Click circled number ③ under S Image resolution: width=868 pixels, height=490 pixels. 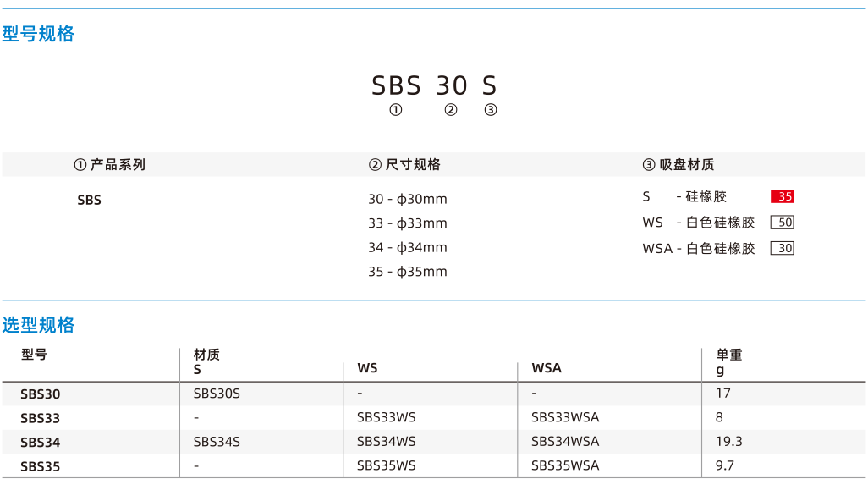coord(491,110)
